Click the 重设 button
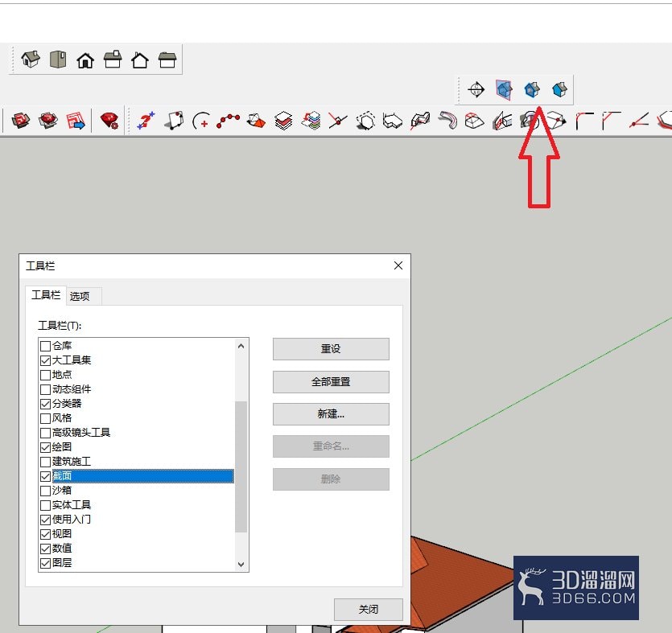The width and height of the screenshot is (672, 633). (331, 349)
